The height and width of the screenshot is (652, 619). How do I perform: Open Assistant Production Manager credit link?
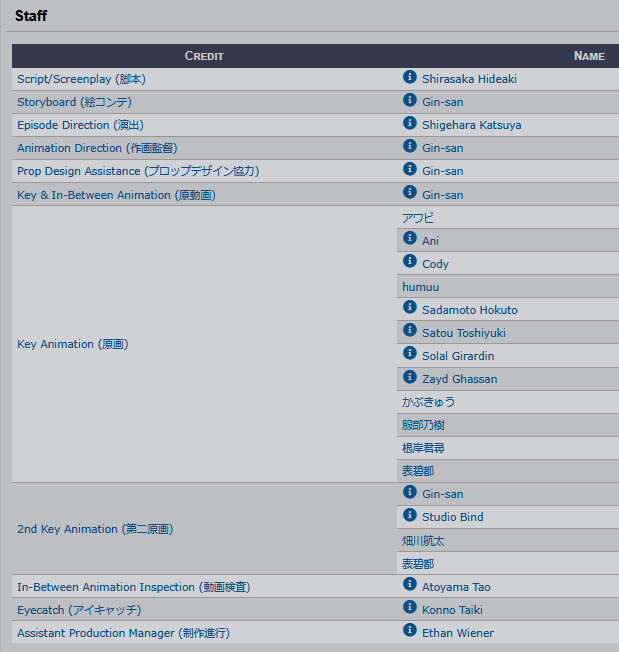click(x=123, y=633)
